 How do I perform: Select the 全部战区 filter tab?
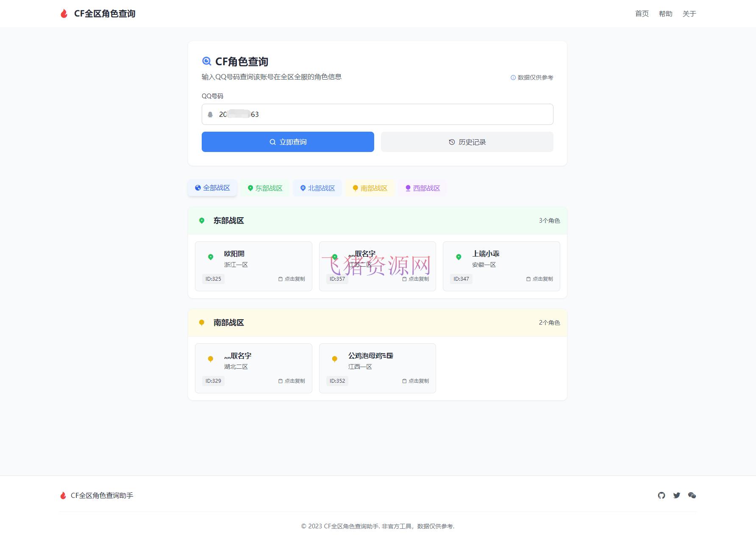(x=212, y=188)
